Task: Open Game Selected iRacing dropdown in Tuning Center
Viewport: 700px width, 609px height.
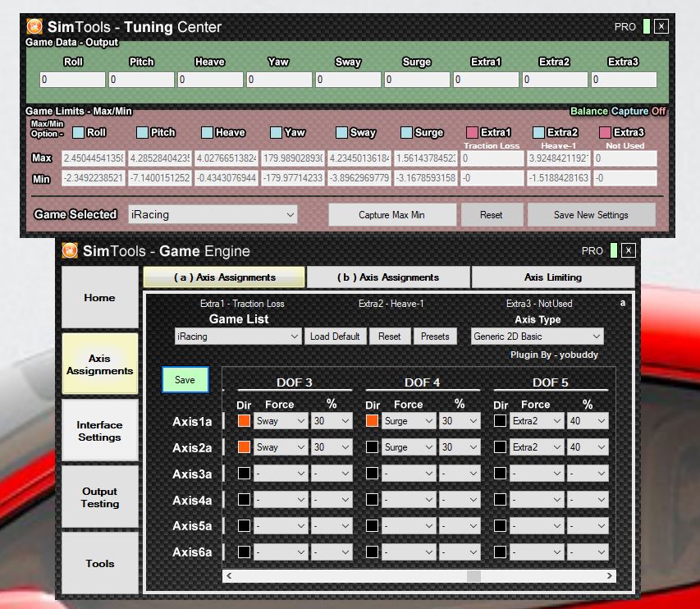Action: (x=213, y=215)
